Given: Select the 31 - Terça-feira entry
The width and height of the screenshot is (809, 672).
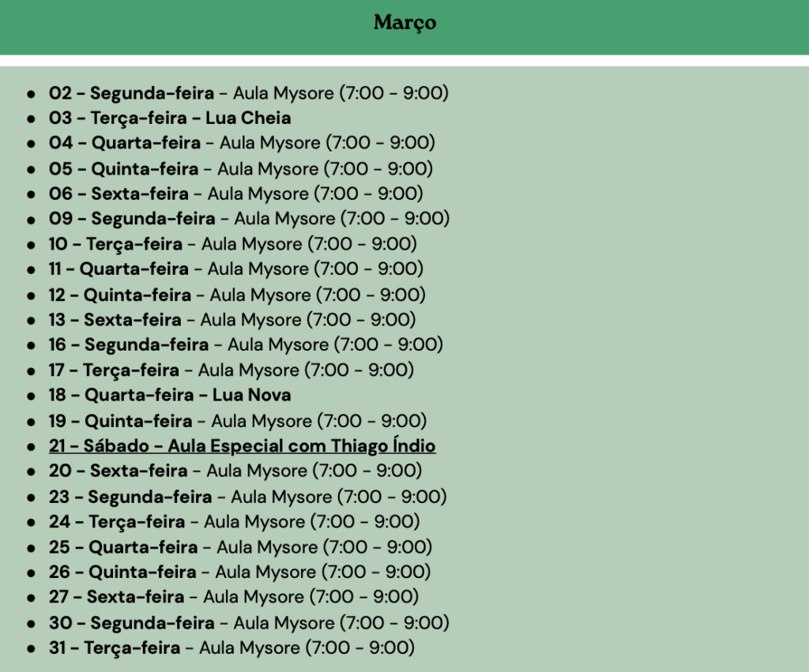Looking at the screenshot, I should click(x=231, y=648).
